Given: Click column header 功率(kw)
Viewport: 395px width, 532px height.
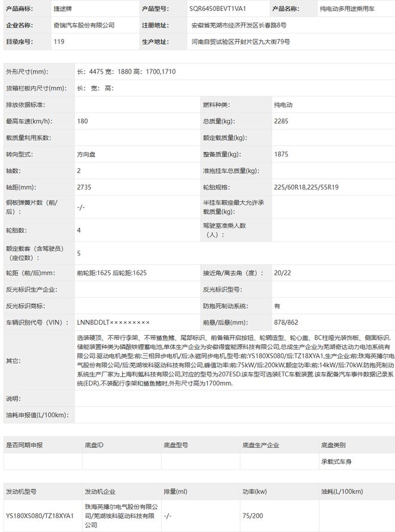Looking at the screenshot, I should pos(255,491).
